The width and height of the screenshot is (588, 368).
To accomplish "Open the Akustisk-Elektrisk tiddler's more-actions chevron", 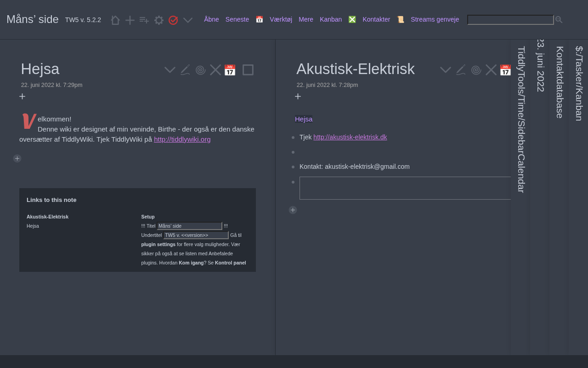I will click(446, 70).
